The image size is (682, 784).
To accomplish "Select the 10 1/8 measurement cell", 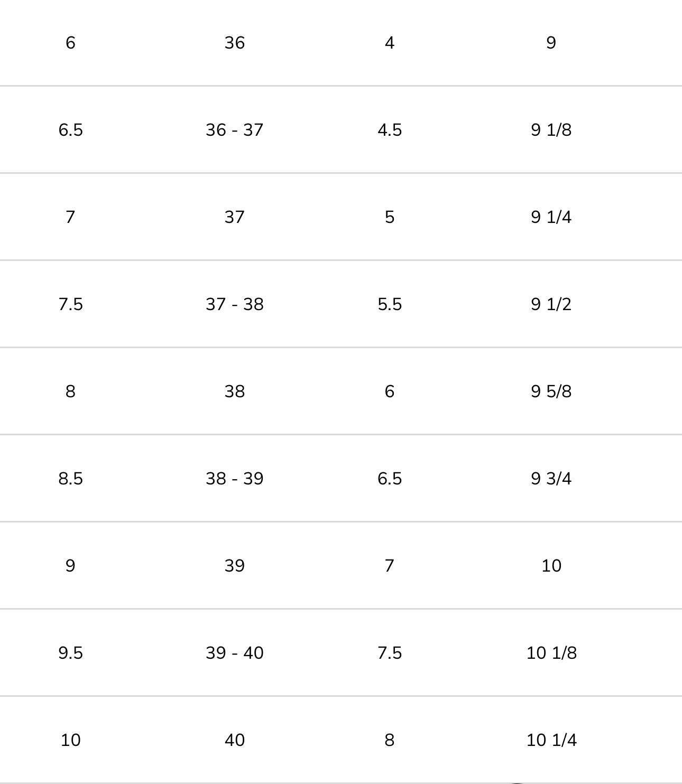I will pyautogui.click(x=551, y=653).
